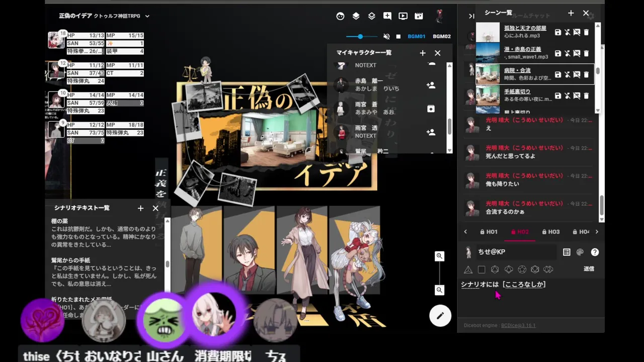Viewport: 644px width, 362px height.
Task: Toggle text for the 港・赤島の正義 scene
Action: point(577,53)
